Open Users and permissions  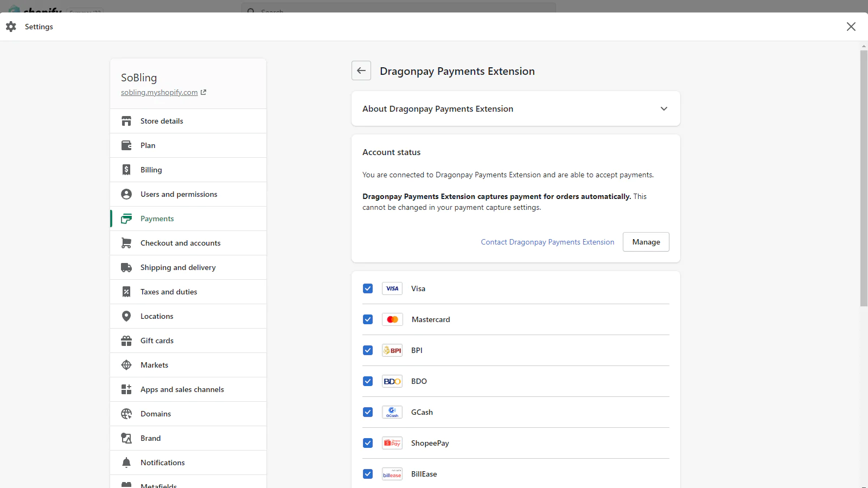pos(188,194)
